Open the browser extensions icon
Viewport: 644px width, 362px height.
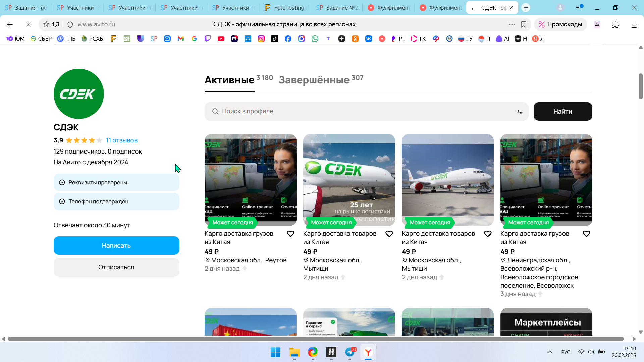point(615,24)
